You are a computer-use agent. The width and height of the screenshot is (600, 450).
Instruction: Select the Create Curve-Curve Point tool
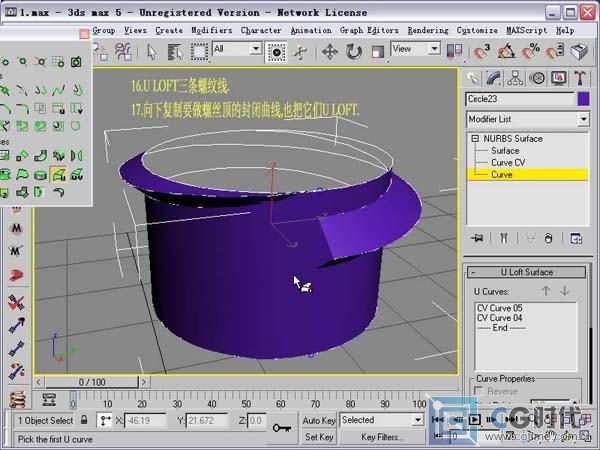click(40, 62)
